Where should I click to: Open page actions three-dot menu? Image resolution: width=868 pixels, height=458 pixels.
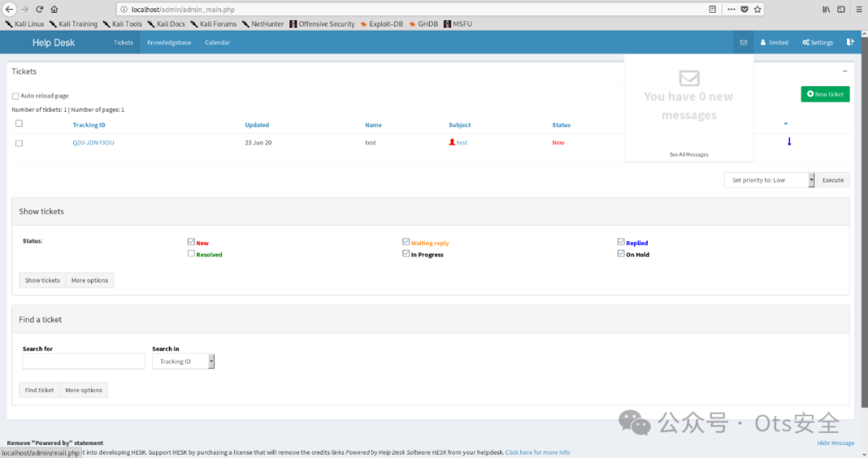tap(731, 10)
